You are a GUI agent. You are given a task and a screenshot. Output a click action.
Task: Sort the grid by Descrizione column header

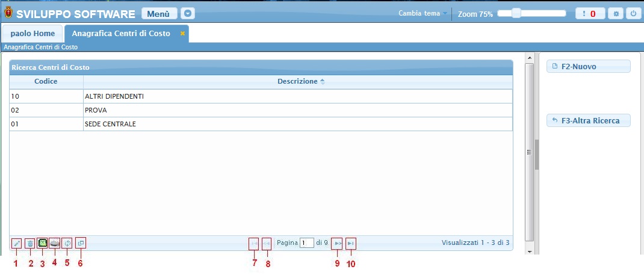click(298, 81)
